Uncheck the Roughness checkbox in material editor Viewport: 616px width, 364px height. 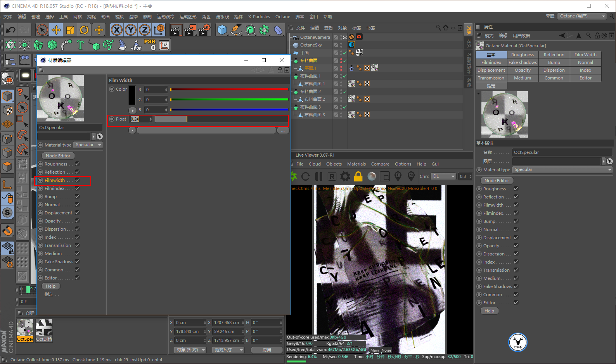[78, 164]
